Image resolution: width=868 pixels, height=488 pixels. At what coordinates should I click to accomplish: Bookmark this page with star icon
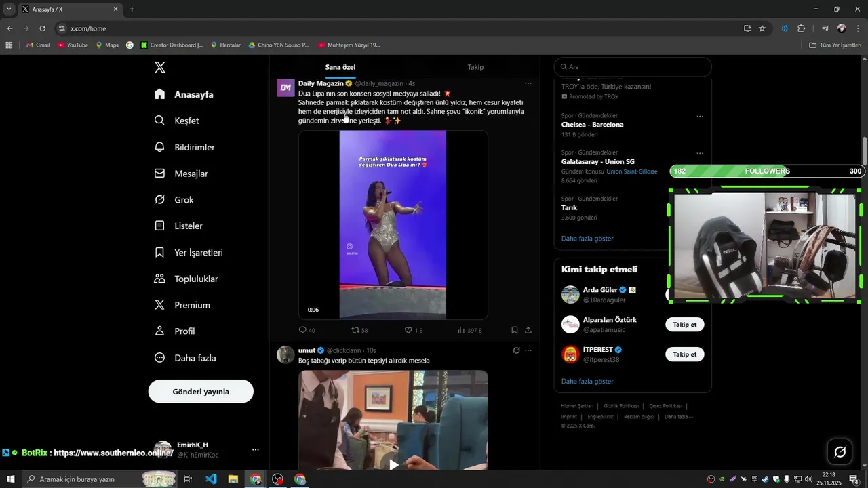[x=762, y=28]
